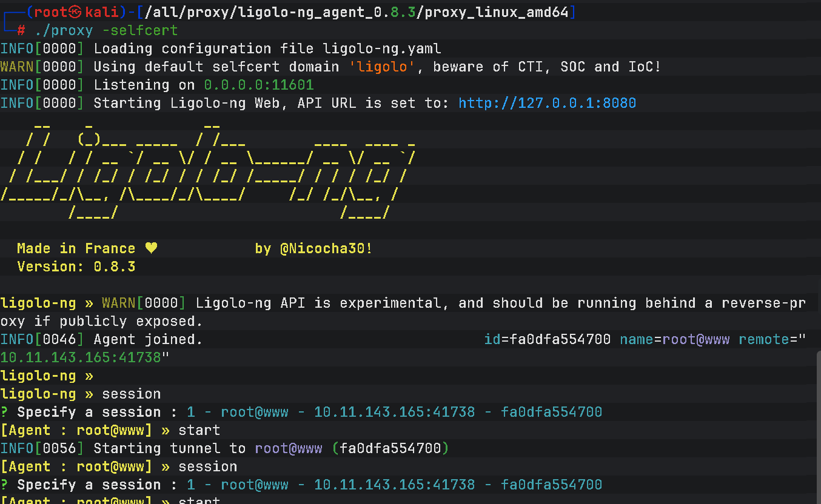Select the Version: 0.8.3 line
Image resolution: width=821 pixels, height=504 pixels.
coord(76,267)
